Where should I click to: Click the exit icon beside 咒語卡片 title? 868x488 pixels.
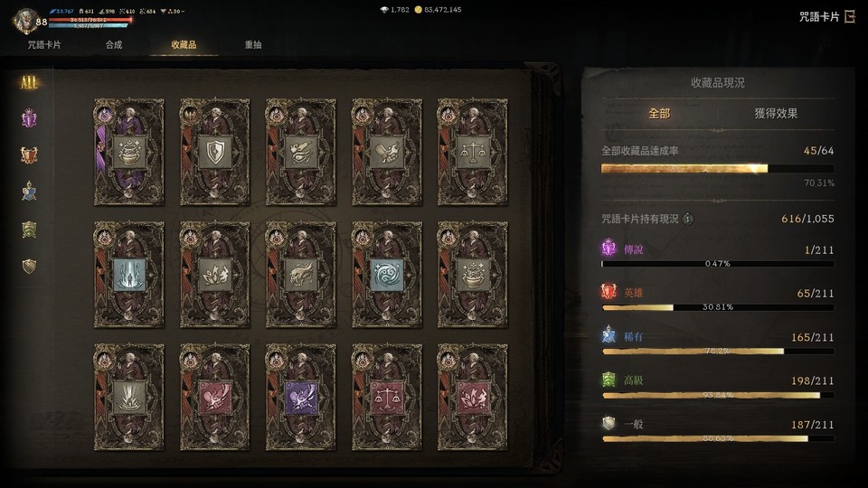click(850, 16)
